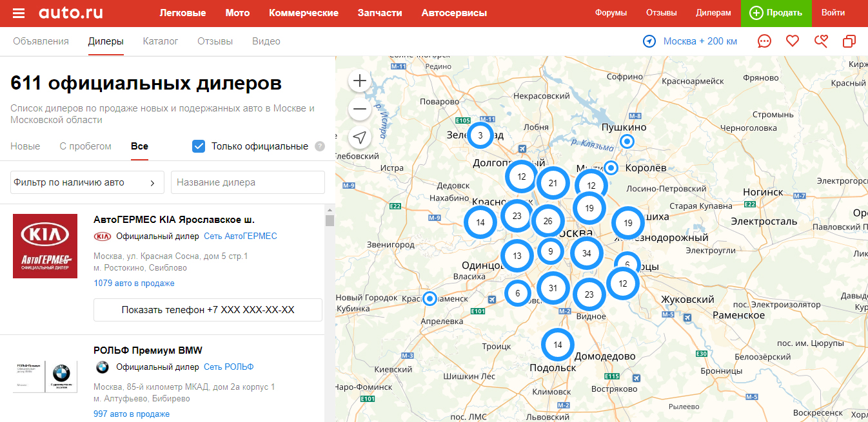Toggle Только официальные checkbox
Viewport: 868px width, 422px height.
[199, 146]
